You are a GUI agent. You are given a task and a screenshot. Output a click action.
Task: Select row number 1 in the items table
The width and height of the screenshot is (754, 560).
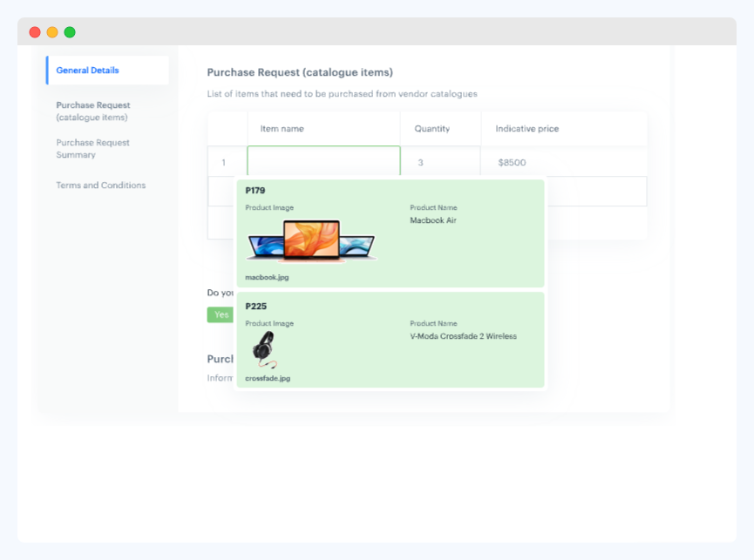click(225, 162)
